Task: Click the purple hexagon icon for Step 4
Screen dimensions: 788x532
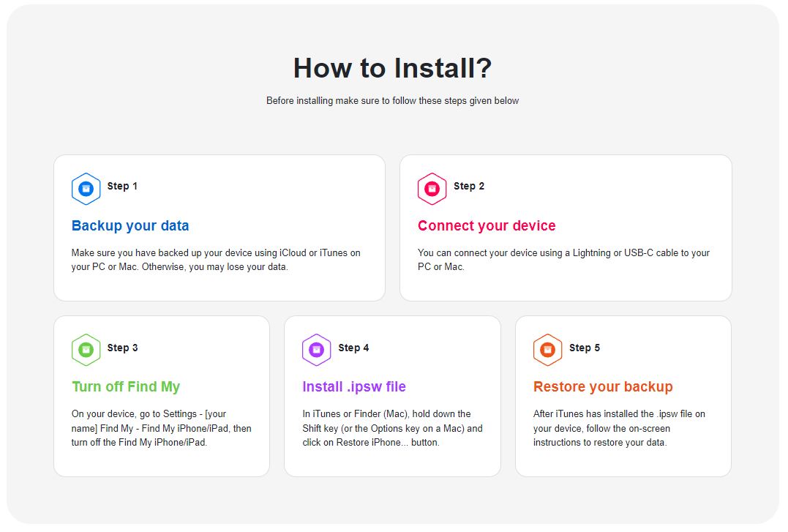Action: pos(316,350)
